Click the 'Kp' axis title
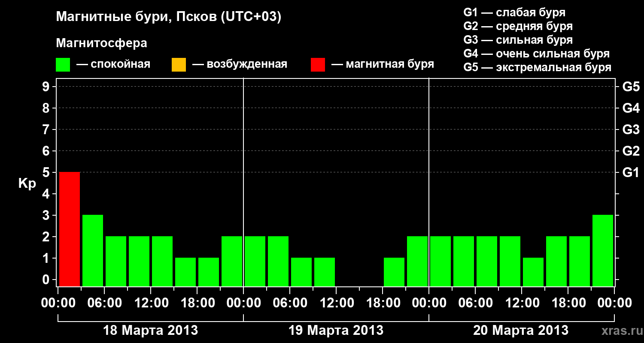Viewport: 644px width, 343px height. pyautogui.click(x=27, y=184)
